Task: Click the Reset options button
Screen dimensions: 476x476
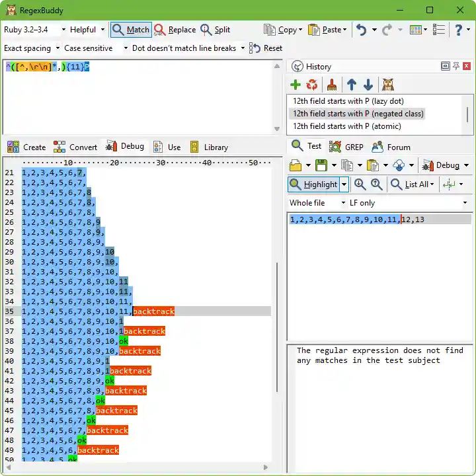Action: pyautogui.click(x=266, y=48)
